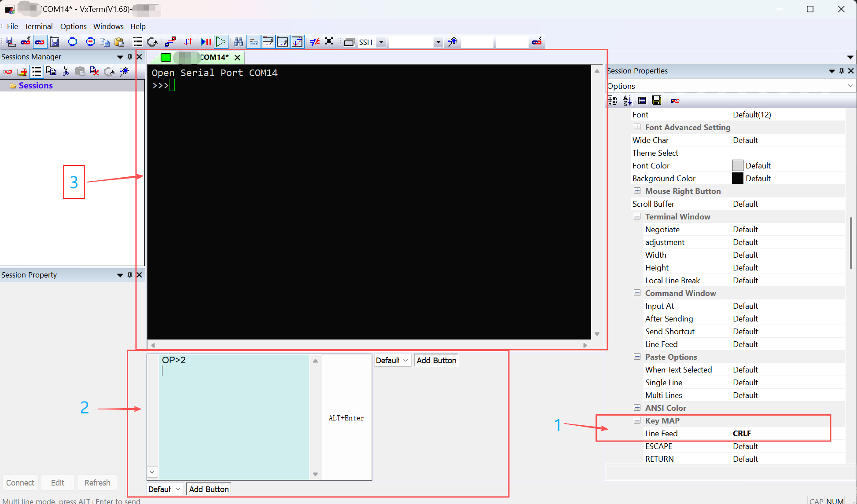Click Add Button beside the ALT+Enter box

point(436,360)
